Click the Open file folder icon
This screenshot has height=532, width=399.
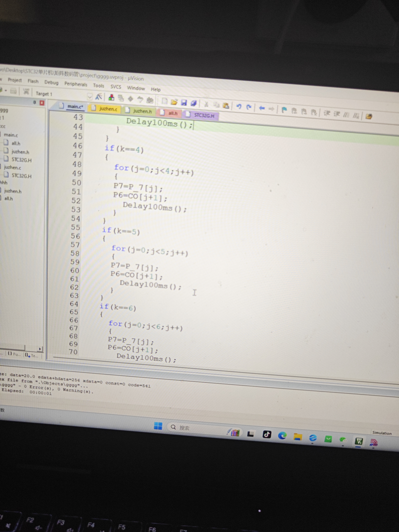point(174,102)
